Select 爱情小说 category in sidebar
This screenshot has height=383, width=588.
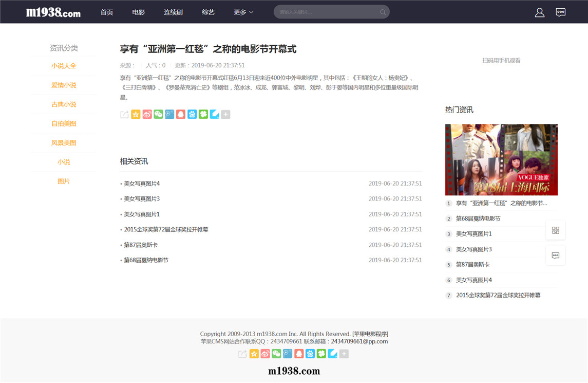(x=64, y=85)
